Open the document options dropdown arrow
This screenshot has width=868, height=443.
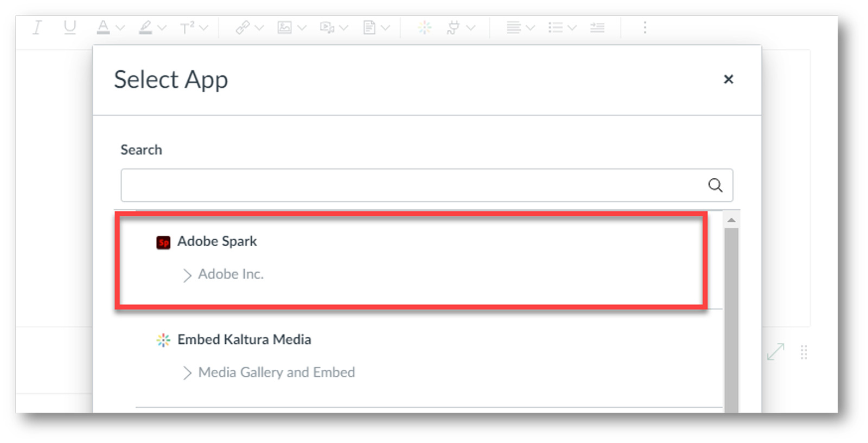click(x=386, y=28)
